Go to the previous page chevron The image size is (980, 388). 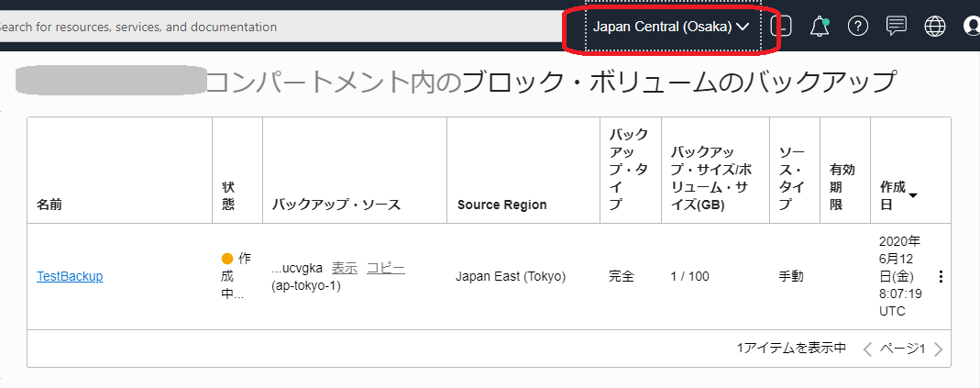tap(867, 349)
